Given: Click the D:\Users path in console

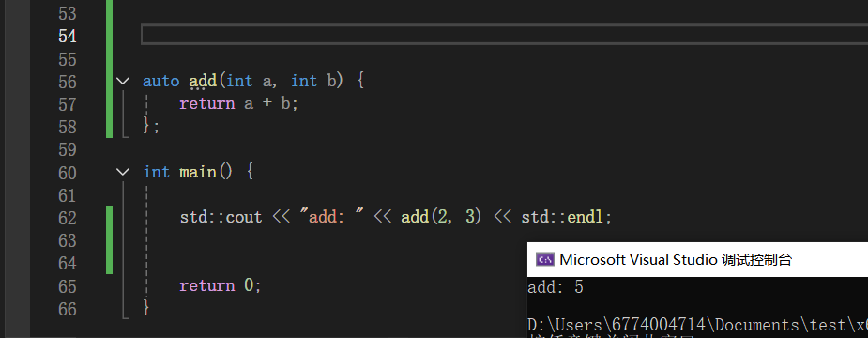Looking at the screenshot, I should click(x=697, y=324).
